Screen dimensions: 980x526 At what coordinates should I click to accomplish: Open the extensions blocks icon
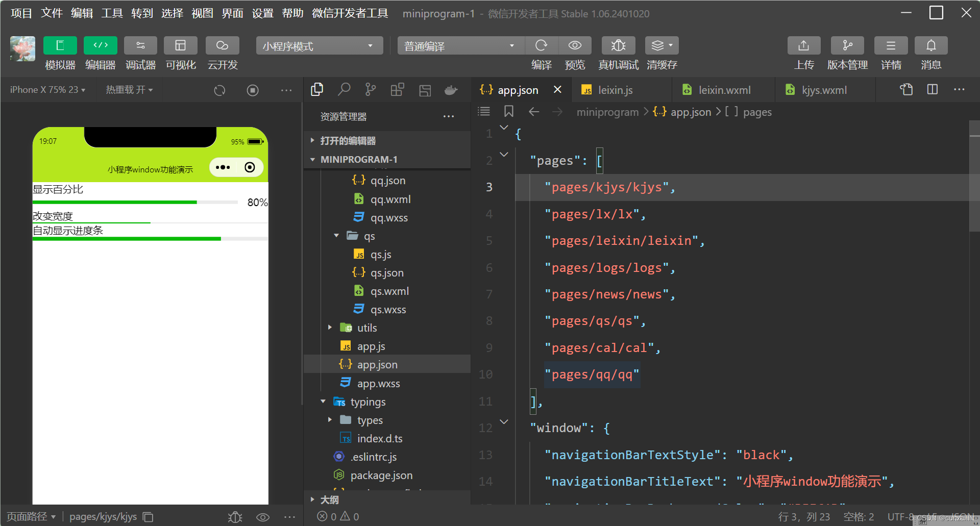397,90
